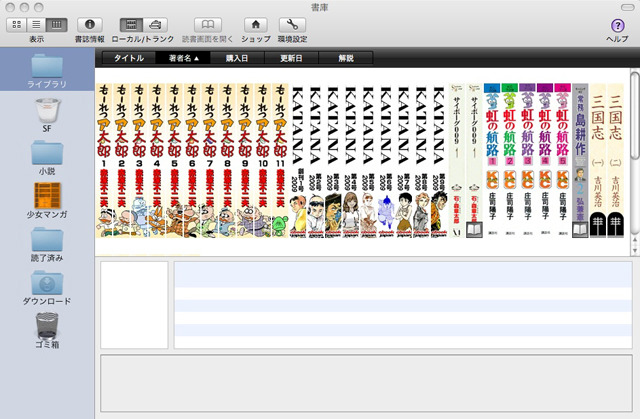Screen dimensions: 640x419
Task: Open 書誌情報 book info
Action: point(90,25)
